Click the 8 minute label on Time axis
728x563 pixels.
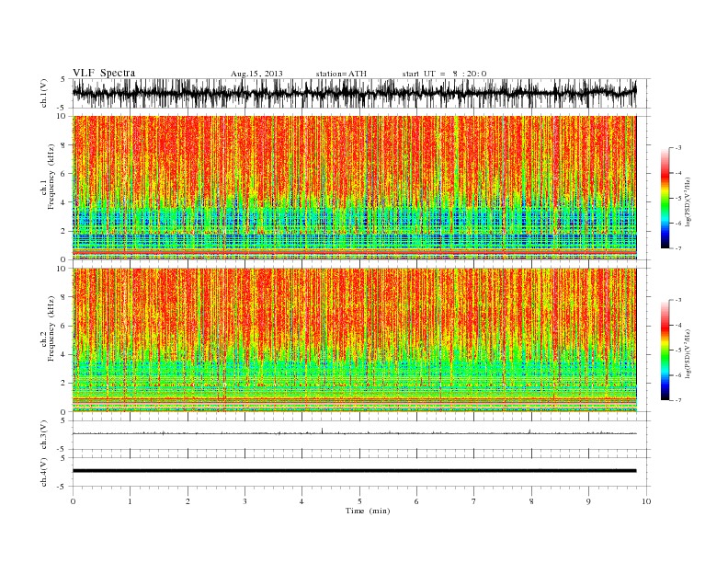point(531,501)
